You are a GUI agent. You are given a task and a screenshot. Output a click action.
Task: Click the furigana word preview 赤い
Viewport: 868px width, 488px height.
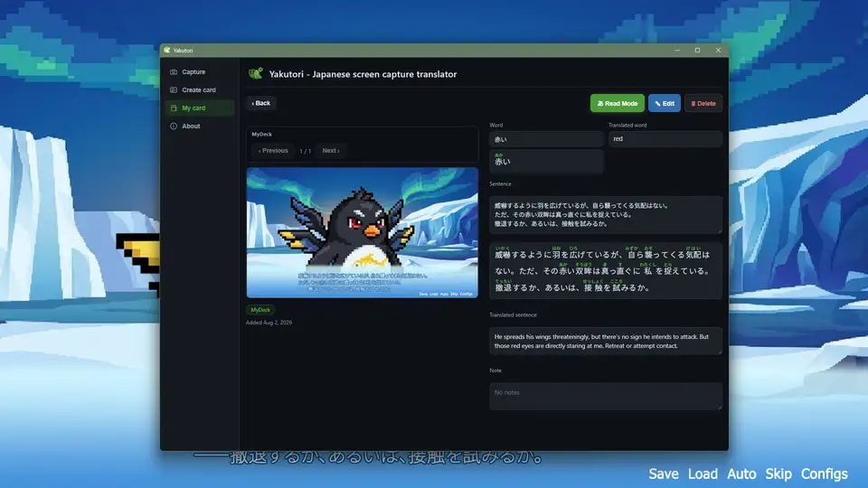[546, 162]
